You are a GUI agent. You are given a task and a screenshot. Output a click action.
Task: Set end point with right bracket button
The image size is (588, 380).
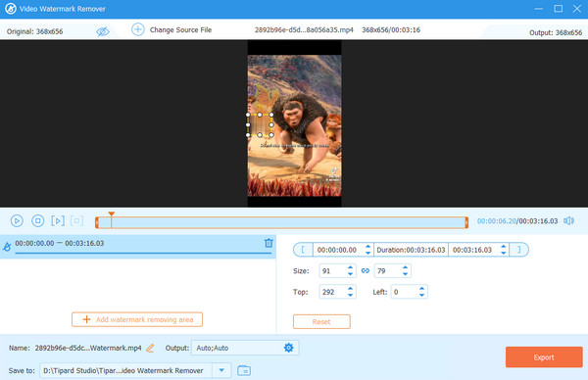click(x=519, y=250)
